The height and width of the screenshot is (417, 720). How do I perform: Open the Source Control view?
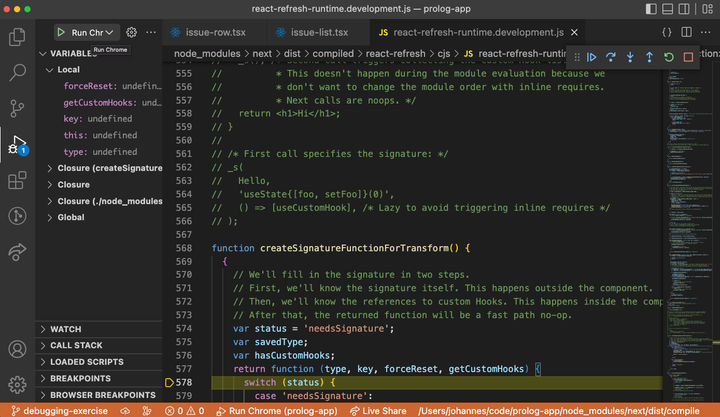[17, 108]
